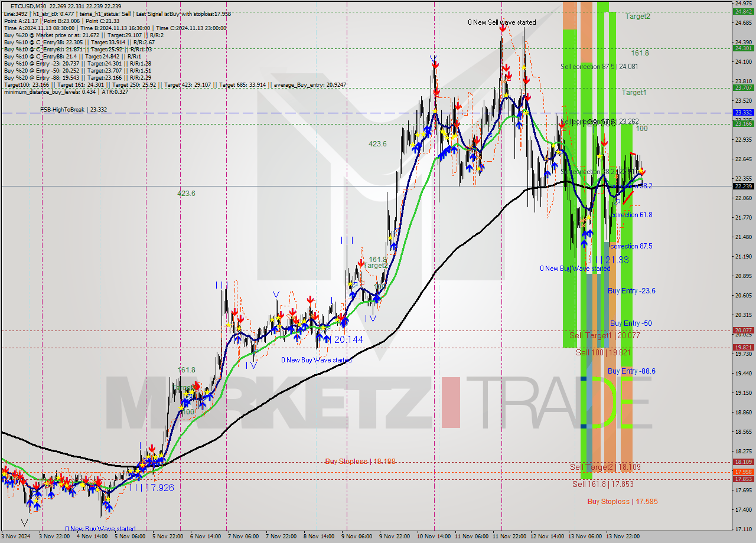756x543 pixels.
Task: Click the 18.109 red price tag on axis
Action: click(743, 462)
